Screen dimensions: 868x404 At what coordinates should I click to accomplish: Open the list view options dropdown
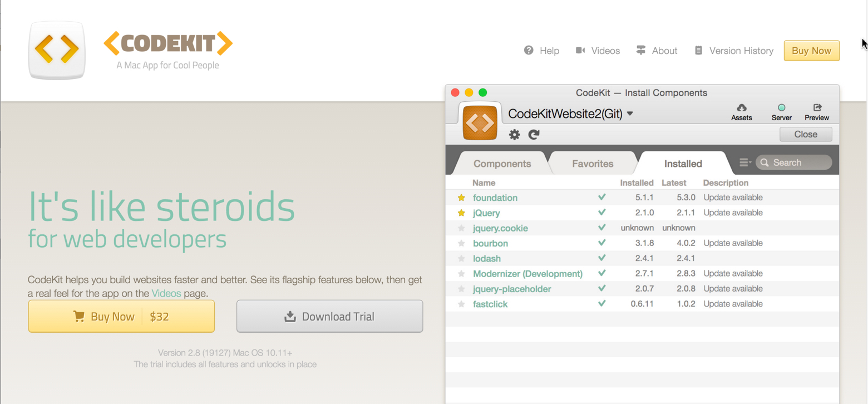click(745, 162)
